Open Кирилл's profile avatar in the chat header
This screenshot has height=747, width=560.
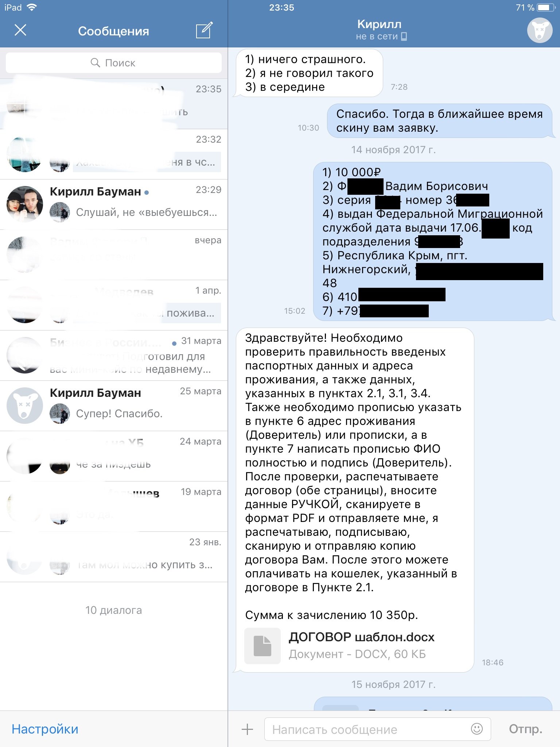tap(540, 30)
